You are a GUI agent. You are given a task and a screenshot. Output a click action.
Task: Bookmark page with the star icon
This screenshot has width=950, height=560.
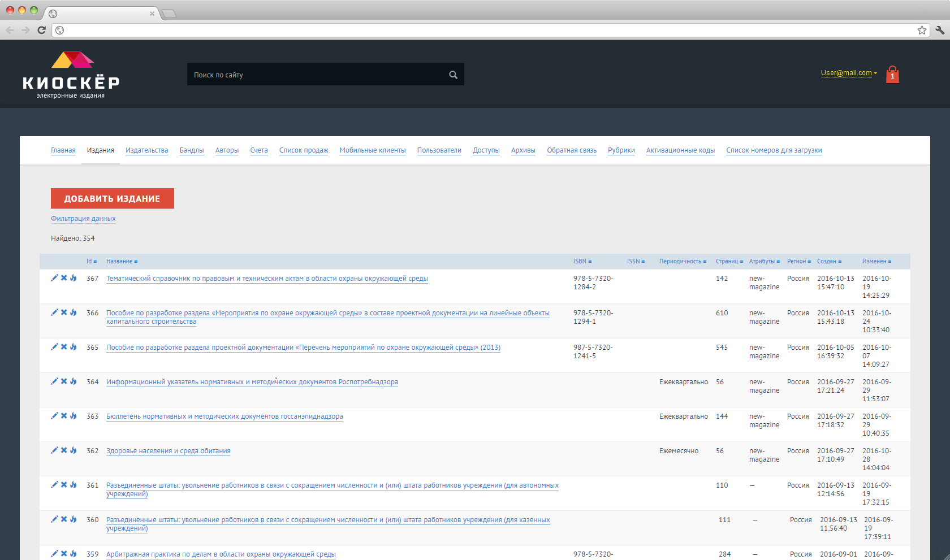pos(922,30)
